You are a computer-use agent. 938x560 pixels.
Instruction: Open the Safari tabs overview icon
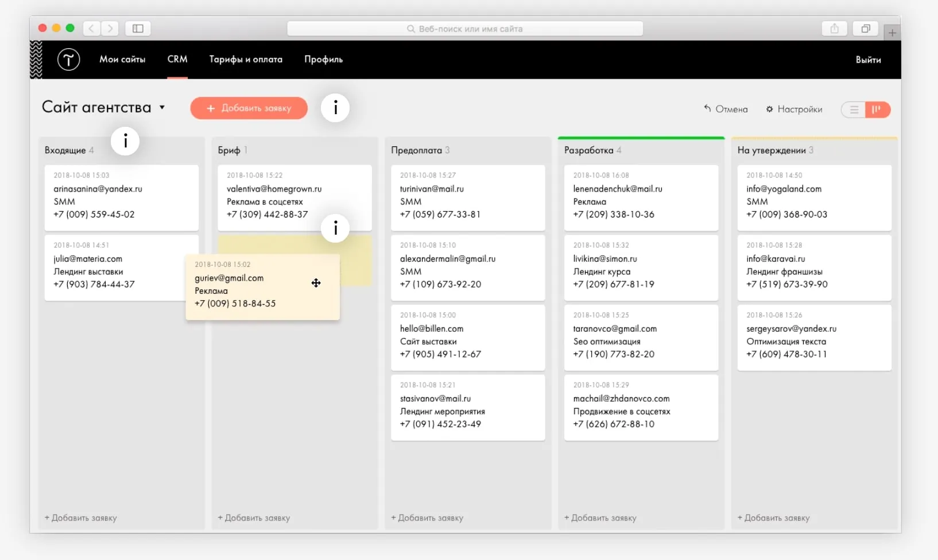pos(866,29)
